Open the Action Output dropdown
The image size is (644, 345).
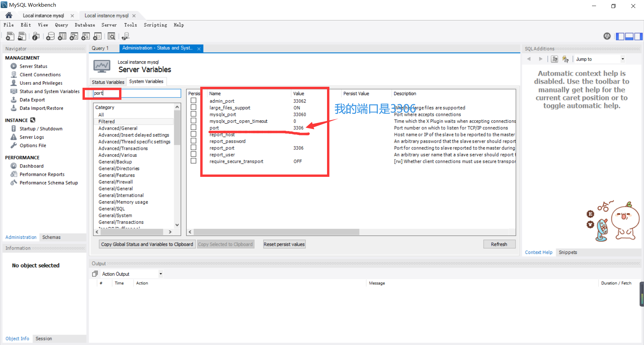tap(161, 274)
